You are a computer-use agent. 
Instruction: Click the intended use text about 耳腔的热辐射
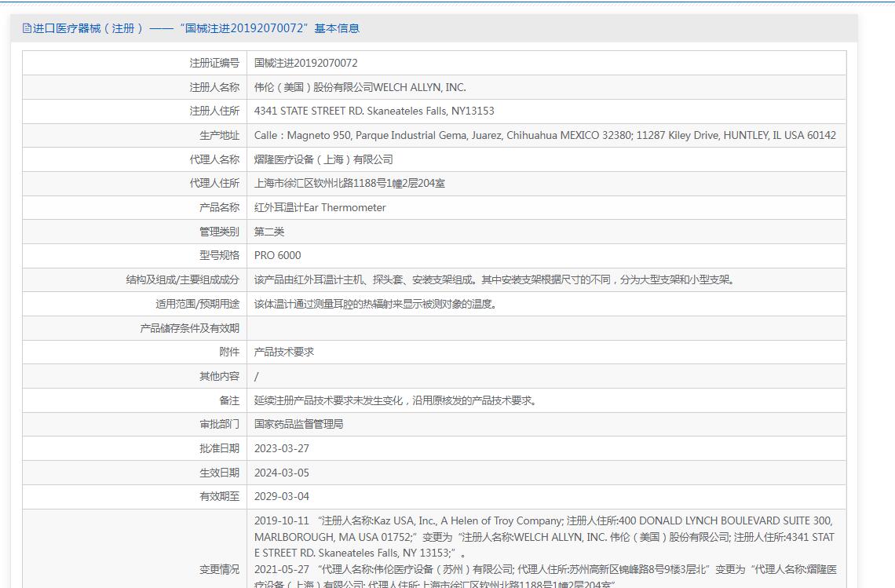[x=375, y=304]
